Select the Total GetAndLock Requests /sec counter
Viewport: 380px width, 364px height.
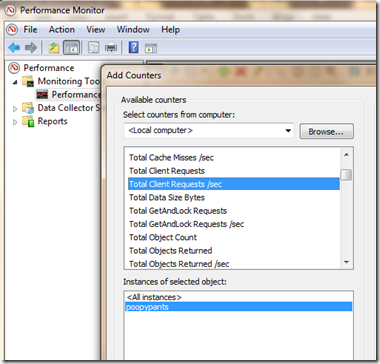pos(186,224)
